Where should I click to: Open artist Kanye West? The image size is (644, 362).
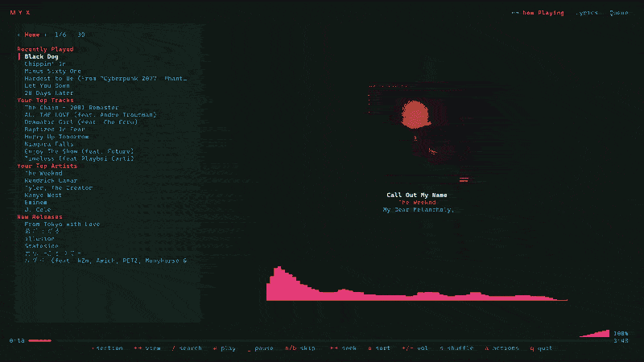[43, 195]
